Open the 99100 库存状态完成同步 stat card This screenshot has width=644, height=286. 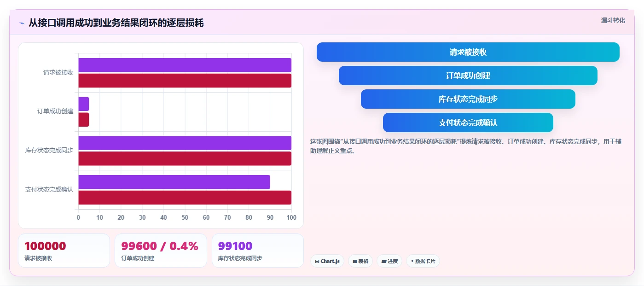pyautogui.click(x=257, y=251)
